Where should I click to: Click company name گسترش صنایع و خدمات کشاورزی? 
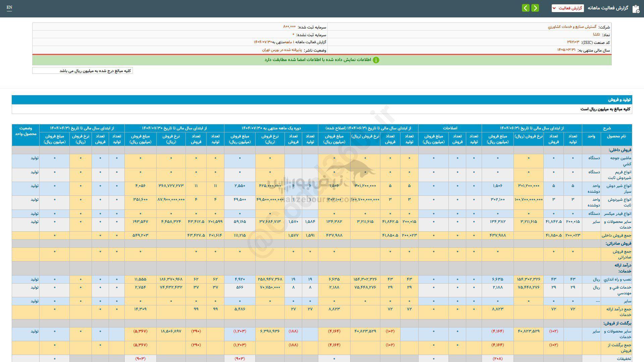tap(572, 27)
